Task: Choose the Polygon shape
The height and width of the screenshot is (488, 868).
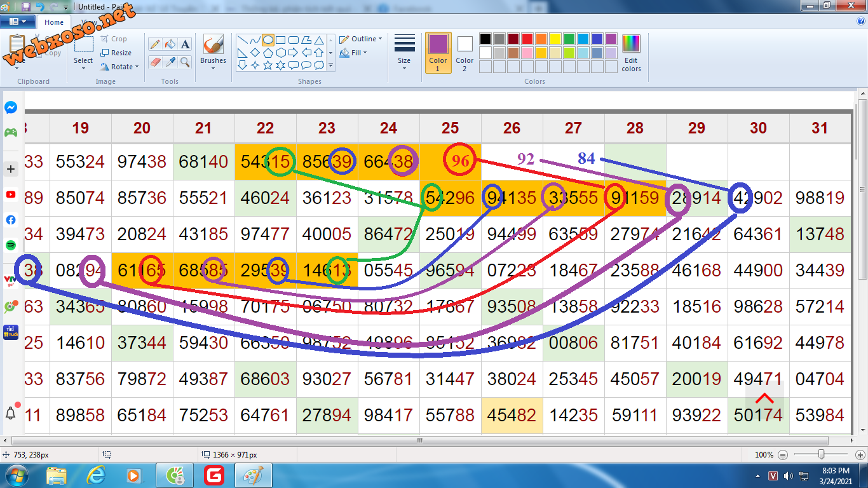Action: (x=306, y=40)
